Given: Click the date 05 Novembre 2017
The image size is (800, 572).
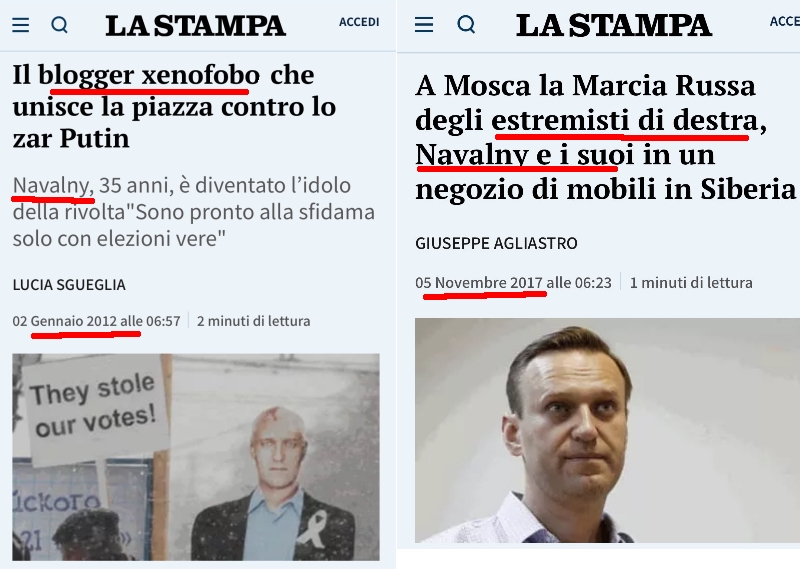Looking at the screenshot, I should click(513, 283).
